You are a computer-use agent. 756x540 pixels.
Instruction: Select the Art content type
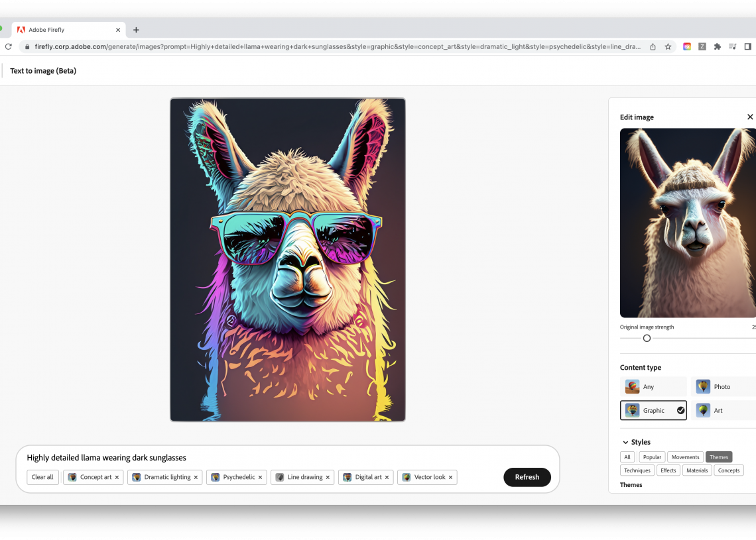tap(724, 410)
